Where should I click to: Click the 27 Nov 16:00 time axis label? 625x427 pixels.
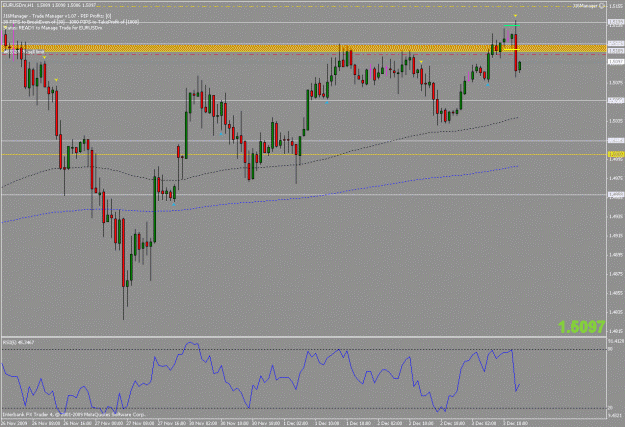click(x=171, y=423)
